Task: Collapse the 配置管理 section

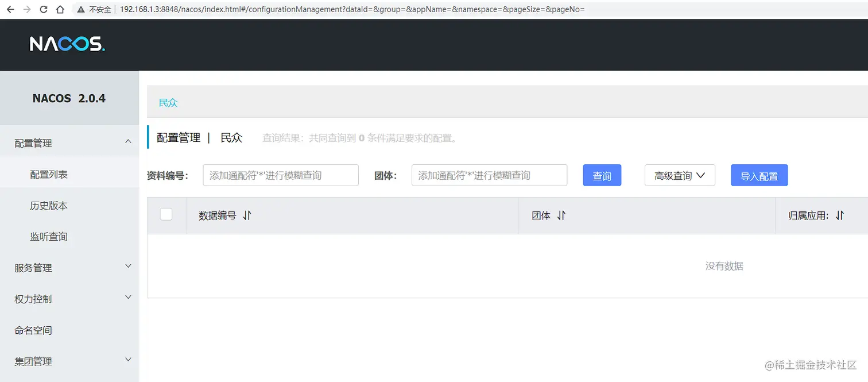Action: pos(69,142)
